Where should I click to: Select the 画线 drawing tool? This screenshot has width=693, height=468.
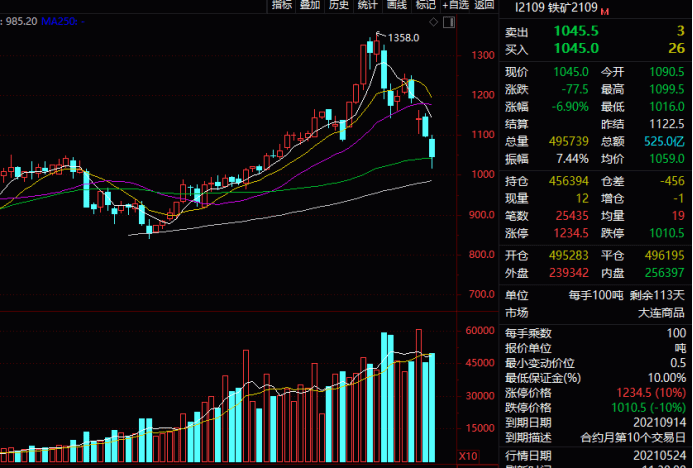(x=397, y=5)
